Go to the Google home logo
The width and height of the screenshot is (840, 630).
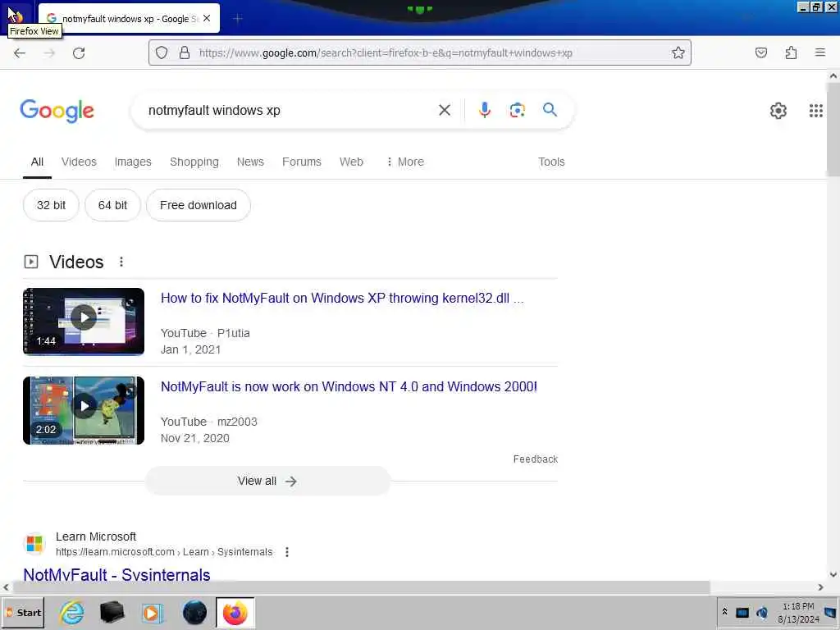[57, 111]
